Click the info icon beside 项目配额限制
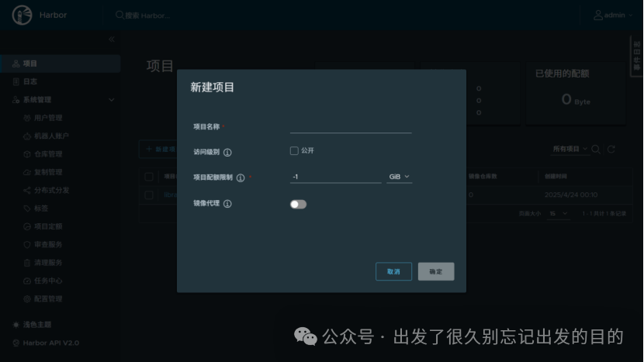644x362 pixels. 241,178
